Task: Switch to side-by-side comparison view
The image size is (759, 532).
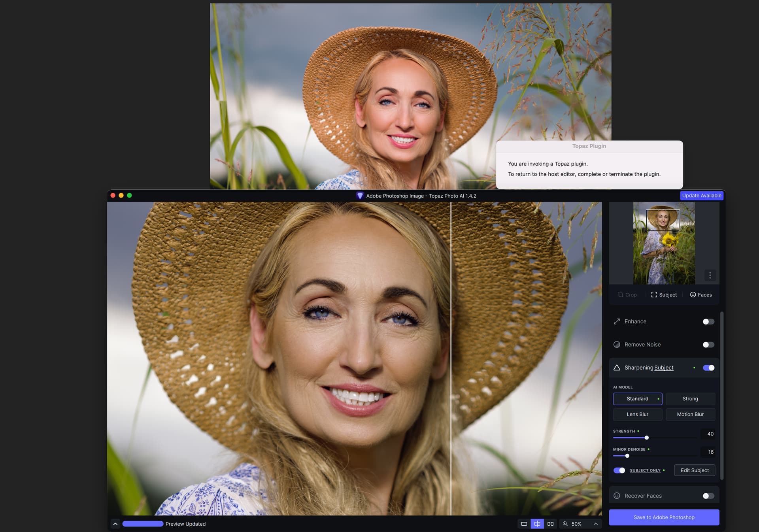Action: click(550, 524)
